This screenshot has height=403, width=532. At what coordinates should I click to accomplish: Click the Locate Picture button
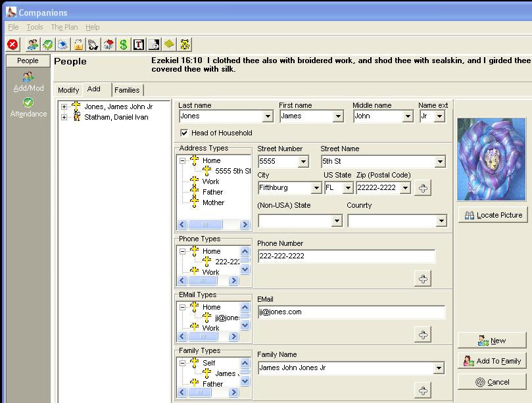tap(493, 215)
